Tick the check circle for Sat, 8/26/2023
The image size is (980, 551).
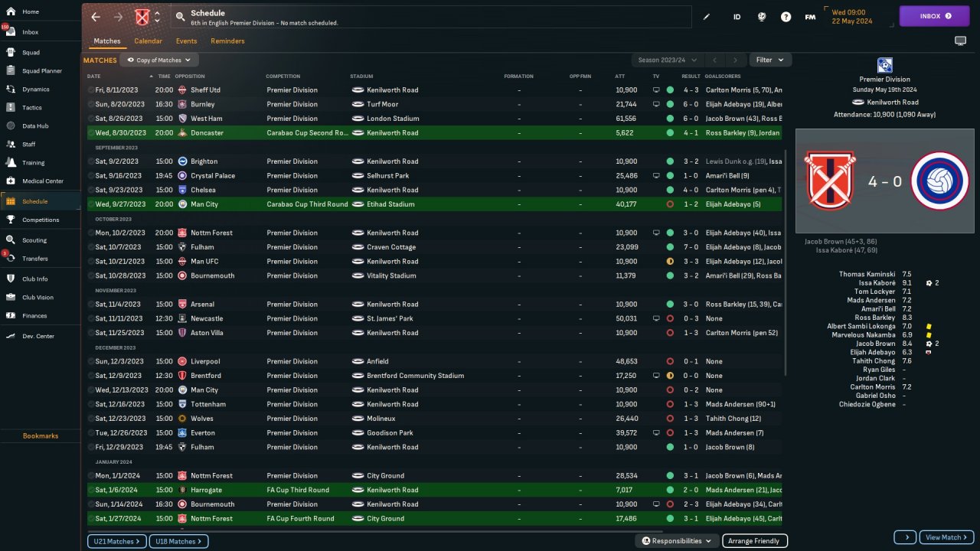point(91,119)
